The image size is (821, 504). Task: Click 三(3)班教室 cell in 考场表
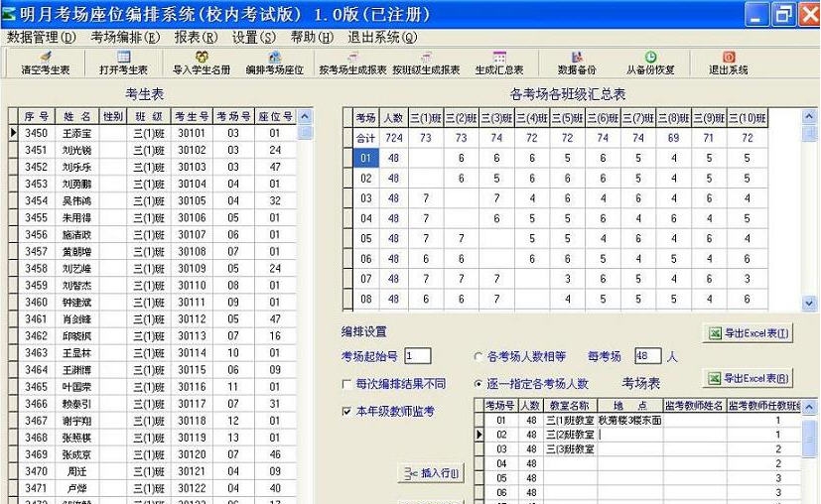(570, 449)
